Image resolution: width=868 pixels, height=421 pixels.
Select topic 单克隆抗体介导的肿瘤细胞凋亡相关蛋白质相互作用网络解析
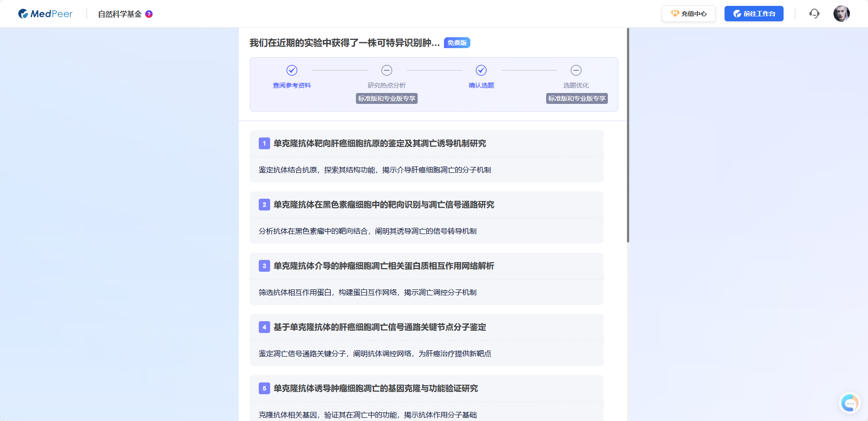click(384, 266)
